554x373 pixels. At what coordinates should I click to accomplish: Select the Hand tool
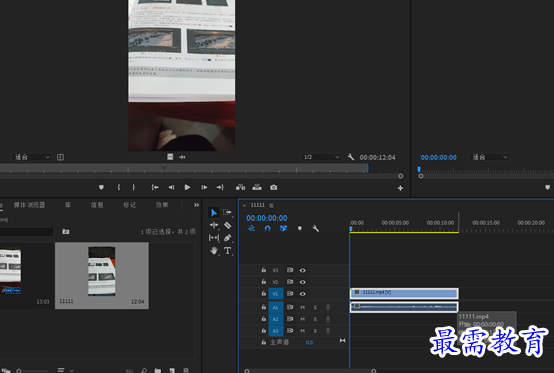point(214,251)
